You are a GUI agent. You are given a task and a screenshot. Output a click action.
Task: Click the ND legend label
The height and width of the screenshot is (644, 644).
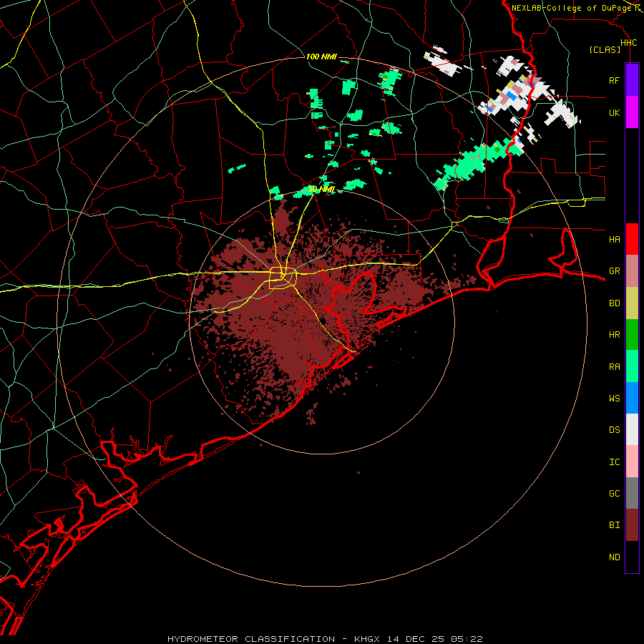coord(614,557)
